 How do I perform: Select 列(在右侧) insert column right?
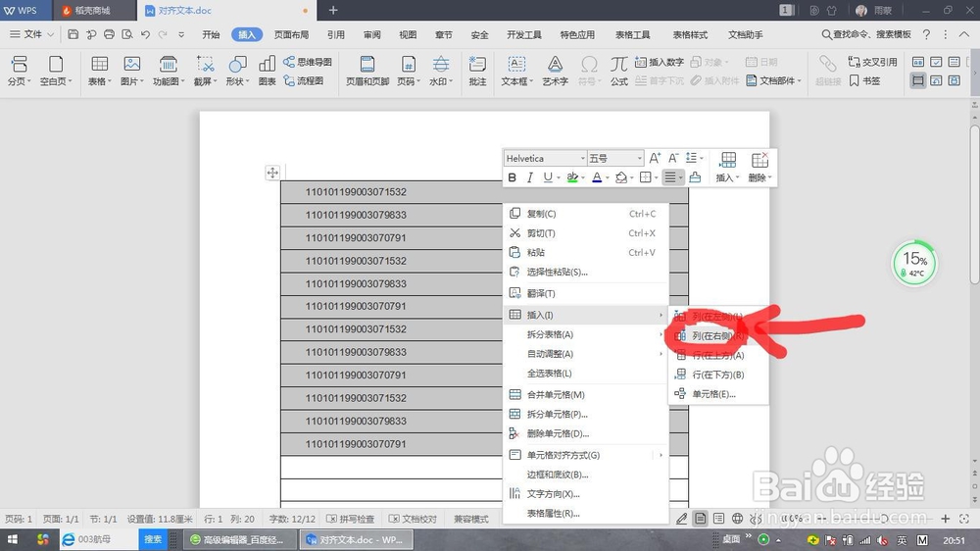pyautogui.click(x=718, y=336)
